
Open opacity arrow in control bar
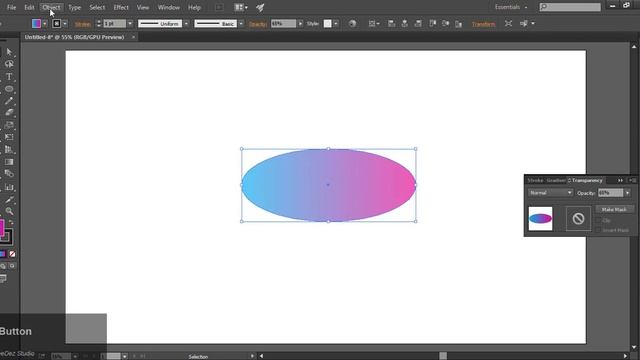click(x=300, y=24)
